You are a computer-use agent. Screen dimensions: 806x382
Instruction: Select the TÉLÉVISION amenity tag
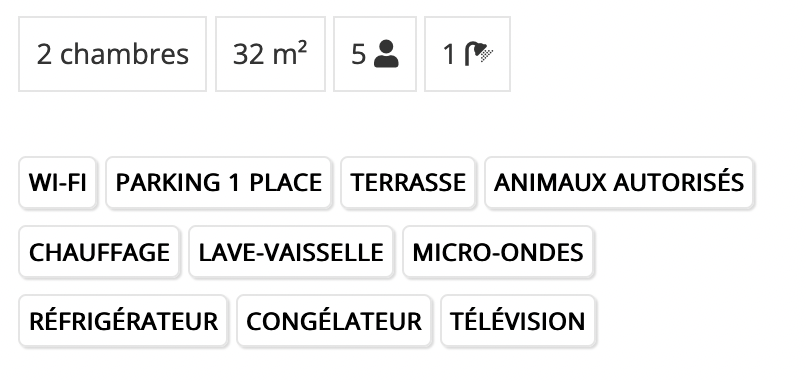[518, 321]
